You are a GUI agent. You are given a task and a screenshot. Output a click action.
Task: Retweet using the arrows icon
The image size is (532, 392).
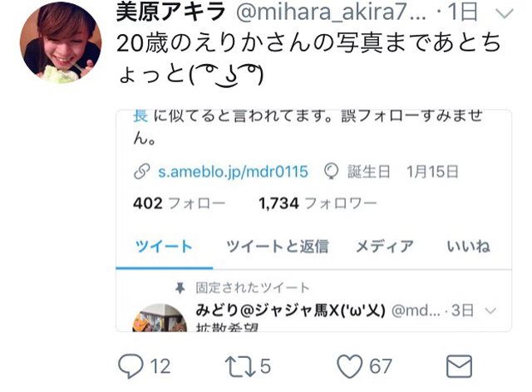[x=240, y=366]
